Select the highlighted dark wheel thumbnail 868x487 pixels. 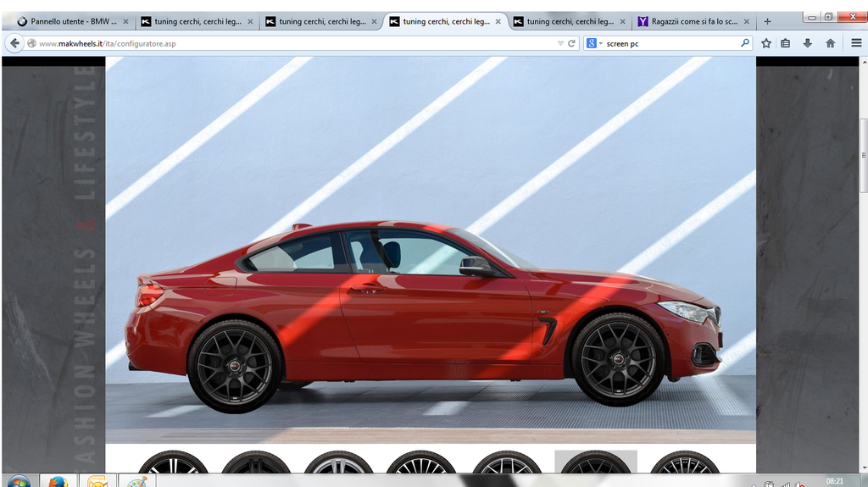click(595, 464)
